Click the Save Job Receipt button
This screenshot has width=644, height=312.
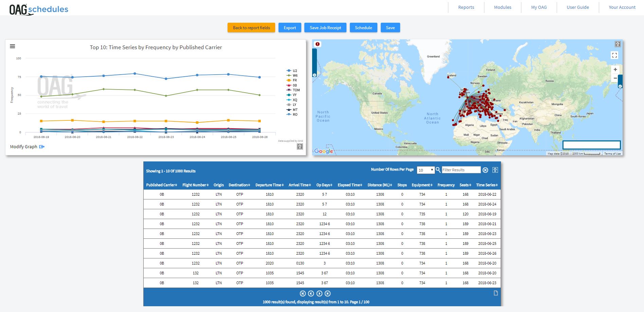[x=325, y=28]
